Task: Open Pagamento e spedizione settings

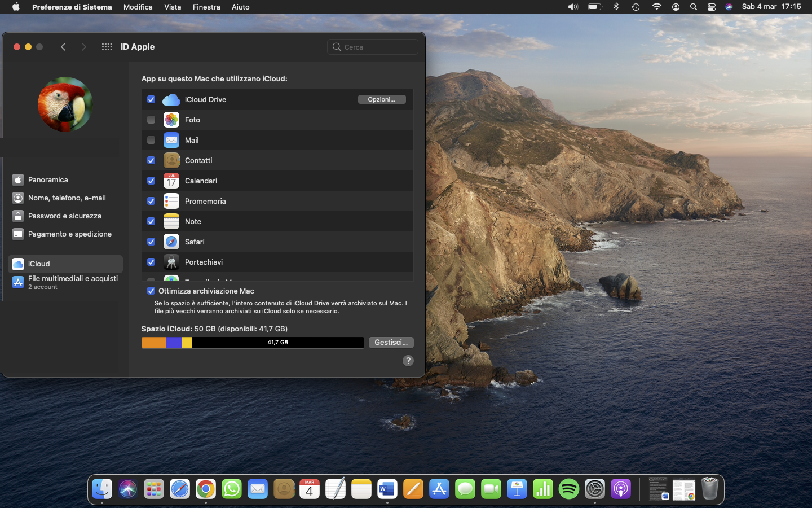Action: (70, 234)
